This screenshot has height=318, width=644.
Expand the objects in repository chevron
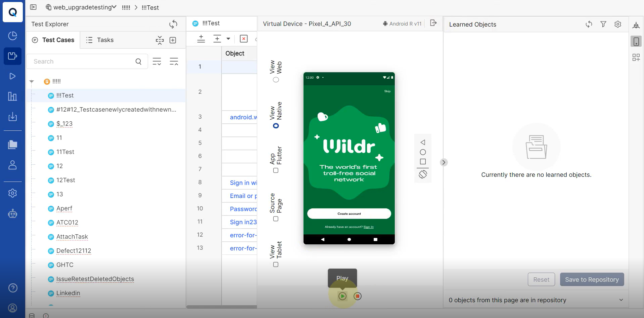click(621, 300)
